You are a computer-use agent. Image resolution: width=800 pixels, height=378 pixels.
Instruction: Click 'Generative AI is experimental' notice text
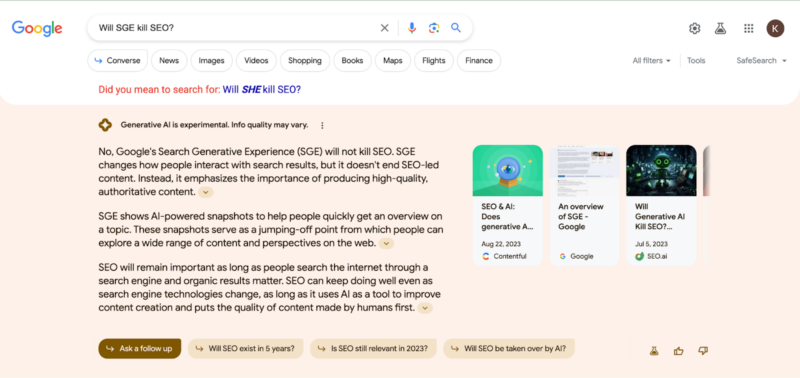214,125
